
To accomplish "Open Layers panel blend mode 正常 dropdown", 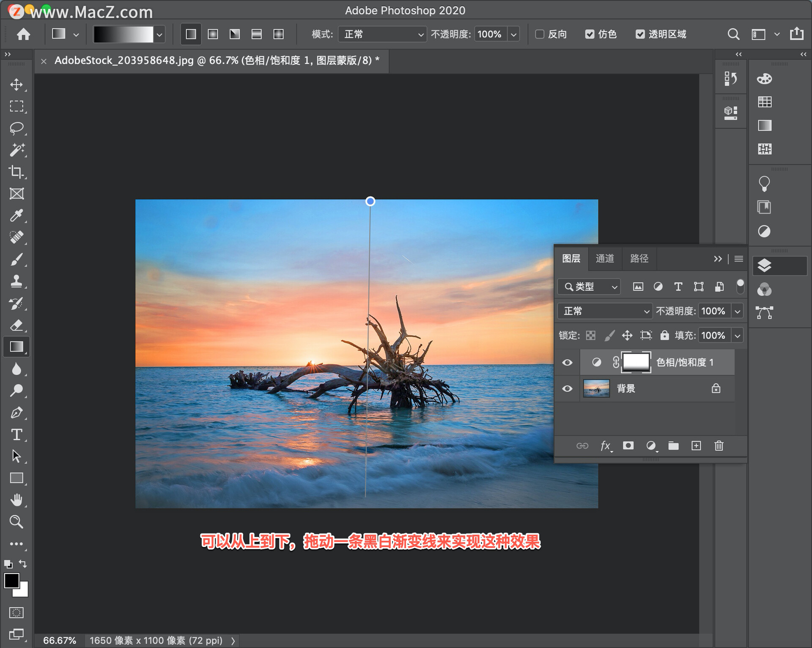I will point(605,311).
